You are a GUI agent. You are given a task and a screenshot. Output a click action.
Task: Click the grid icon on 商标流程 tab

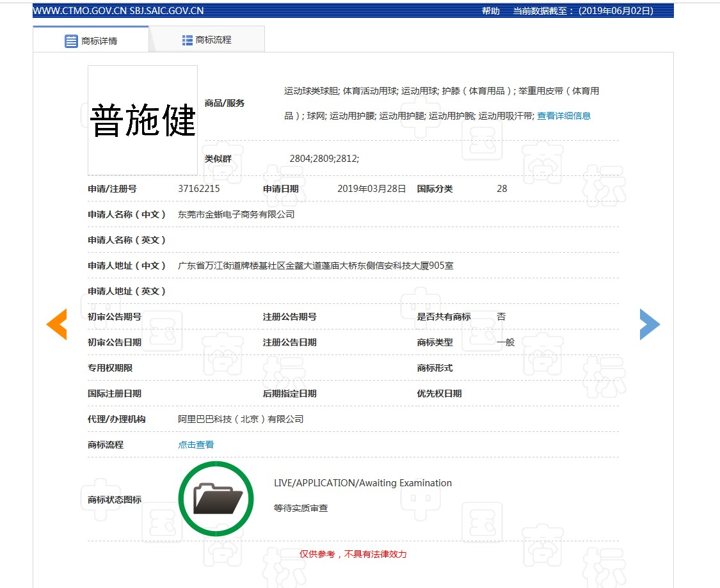coord(188,40)
